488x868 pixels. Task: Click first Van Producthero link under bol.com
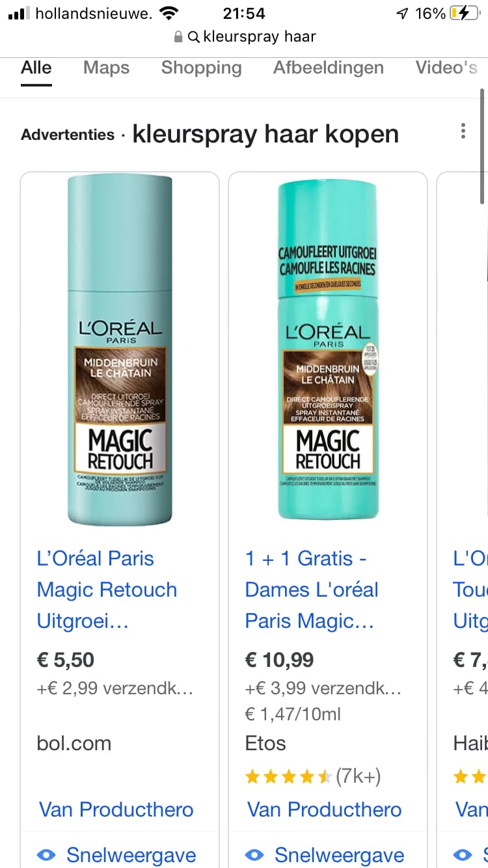116,809
